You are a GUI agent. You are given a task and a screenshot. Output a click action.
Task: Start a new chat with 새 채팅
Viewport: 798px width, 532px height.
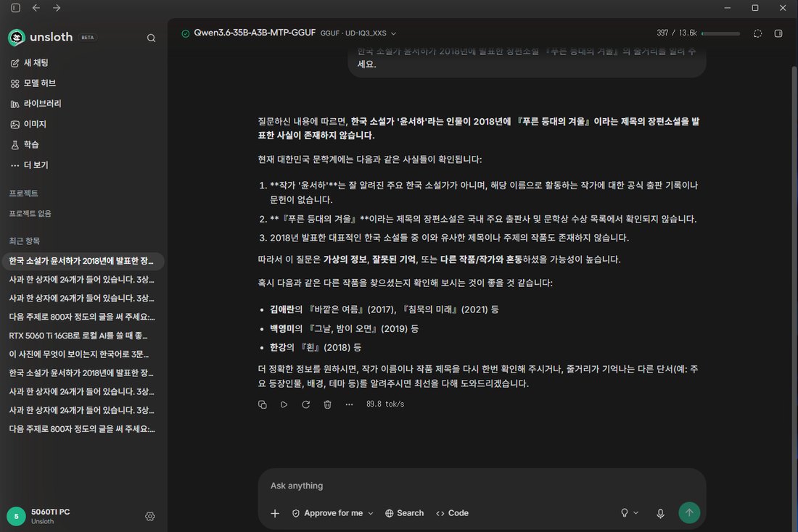[30, 62]
